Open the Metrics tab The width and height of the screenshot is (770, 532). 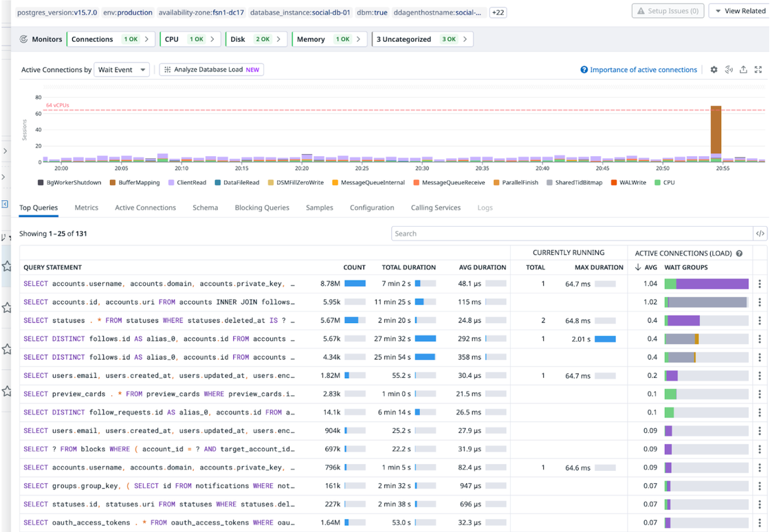point(86,208)
